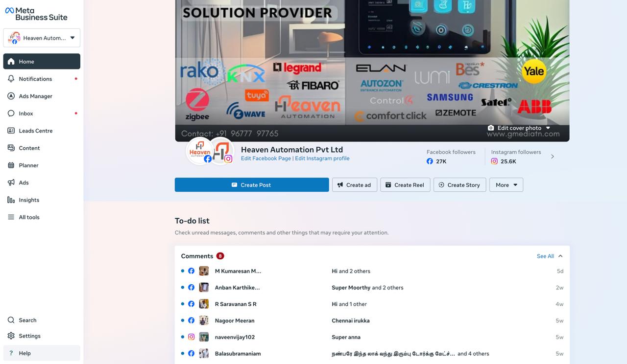
Task: Open All tools menu item
Action: point(29,217)
